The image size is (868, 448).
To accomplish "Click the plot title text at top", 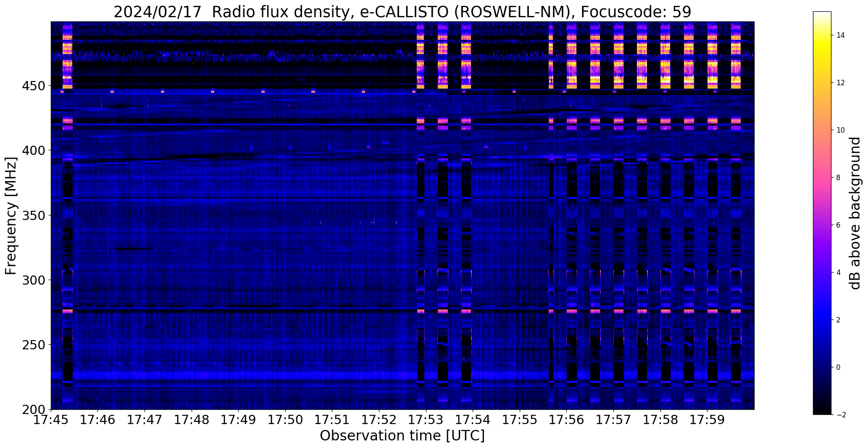I will [x=402, y=12].
